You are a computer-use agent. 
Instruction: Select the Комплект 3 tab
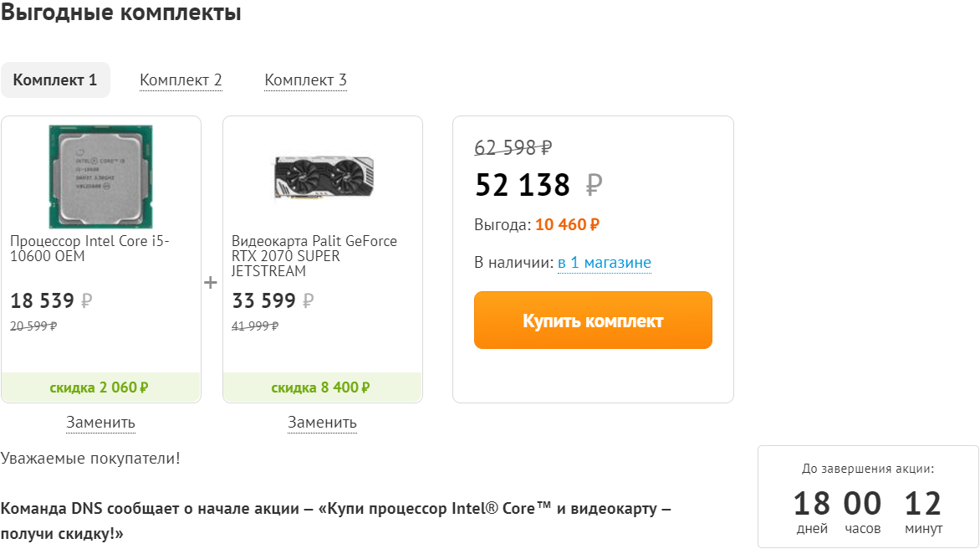coord(305,80)
